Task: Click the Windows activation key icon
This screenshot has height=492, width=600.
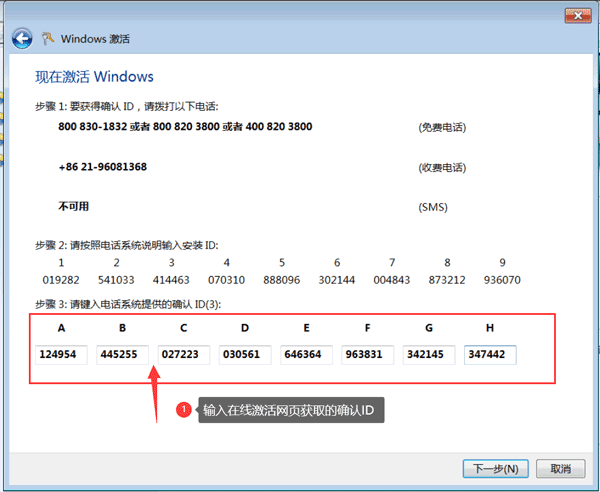Action: click(47, 39)
